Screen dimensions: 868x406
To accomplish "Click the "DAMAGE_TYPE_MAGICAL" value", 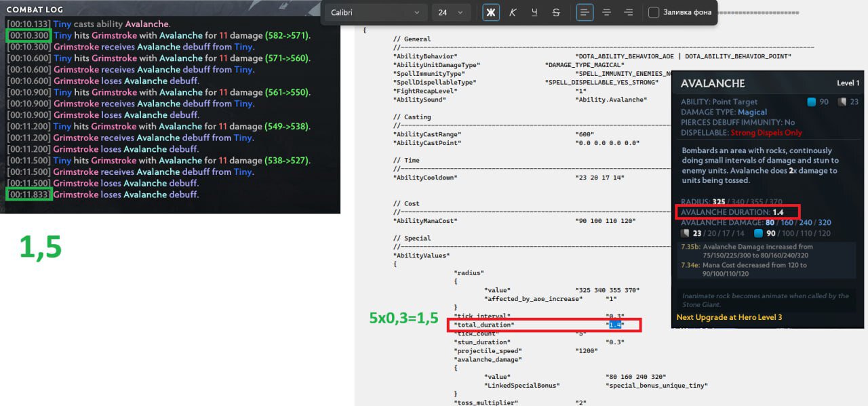I will (585, 65).
